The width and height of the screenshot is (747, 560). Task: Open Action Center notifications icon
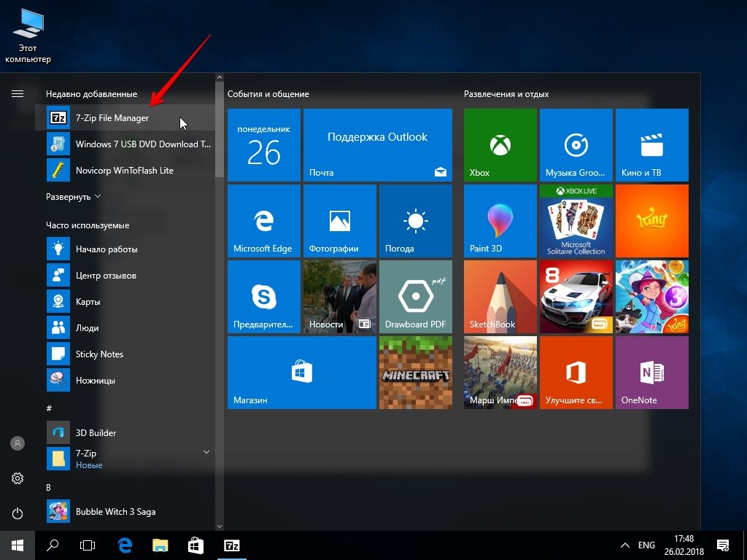(x=723, y=545)
